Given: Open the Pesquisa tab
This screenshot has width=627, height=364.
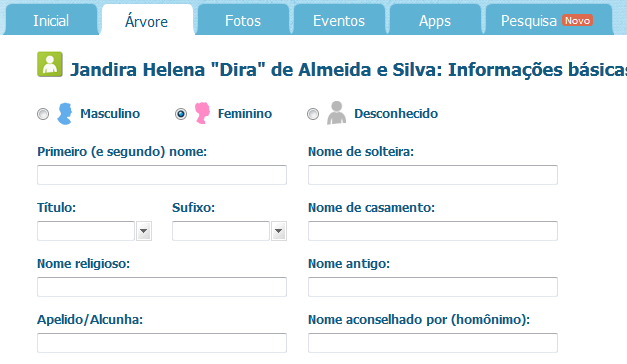Looking at the screenshot, I should pos(548,20).
